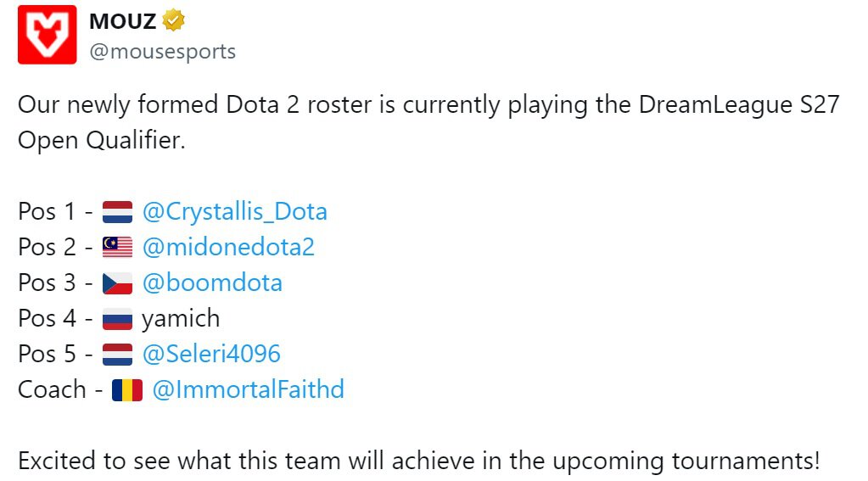Click the 'Excited to see' closing line
The image size is (868, 481).
(419, 461)
